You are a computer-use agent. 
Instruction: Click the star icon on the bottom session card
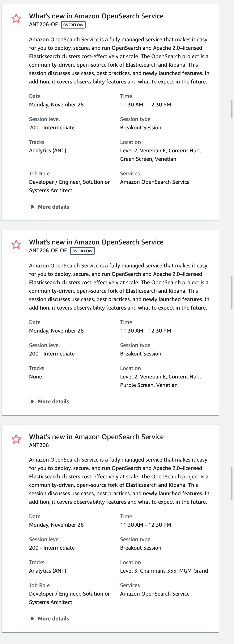click(x=16, y=439)
